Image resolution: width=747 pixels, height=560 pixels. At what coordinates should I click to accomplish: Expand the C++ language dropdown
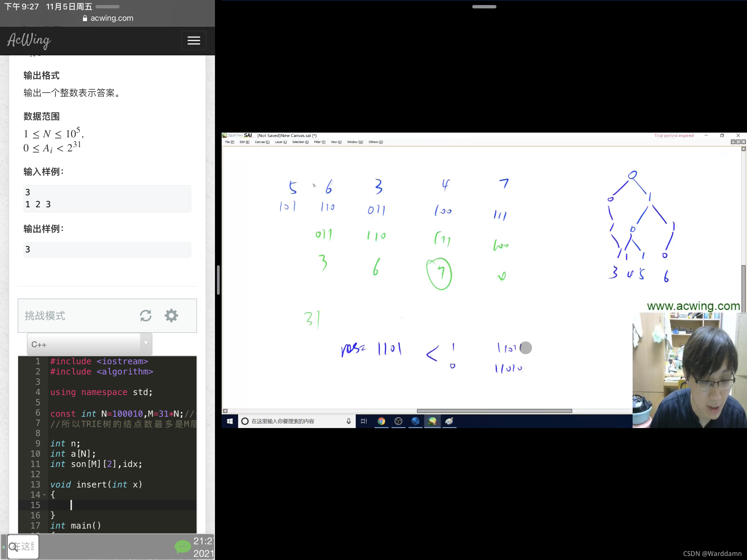[x=146, y=344]
